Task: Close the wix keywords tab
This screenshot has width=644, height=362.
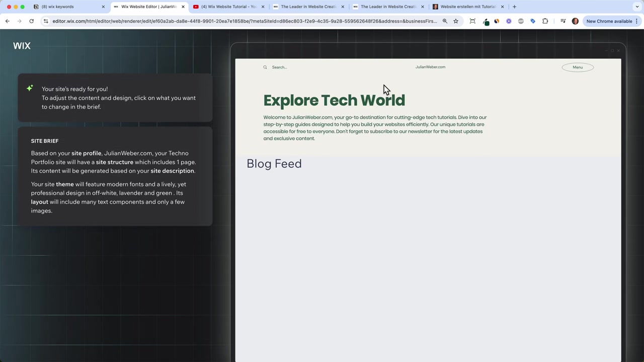Action: pos(103,7)
